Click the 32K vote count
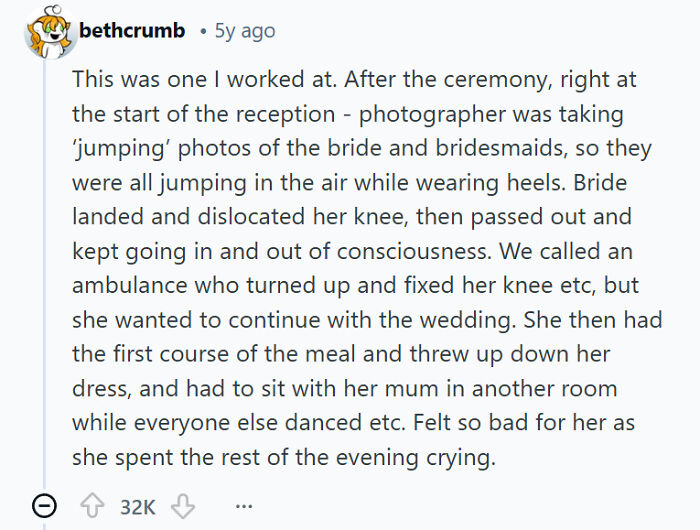The width and height of the screenshot is (700, 530). [x=137, y=507]
